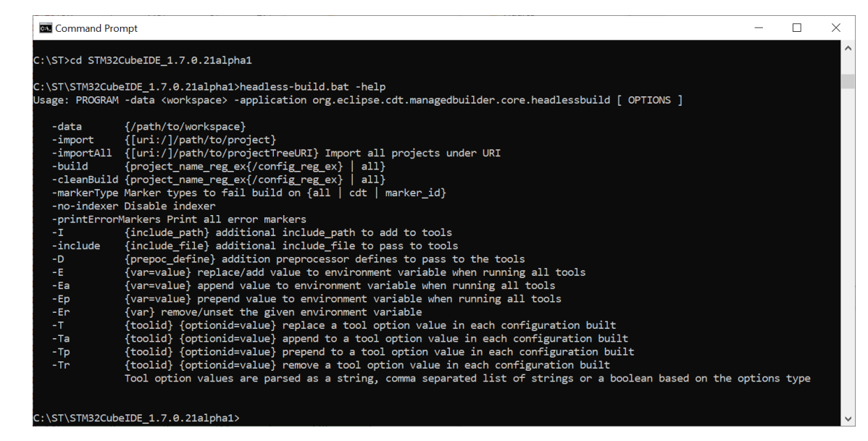
Task: Click the '-include' option text
Action: (76, 246)
